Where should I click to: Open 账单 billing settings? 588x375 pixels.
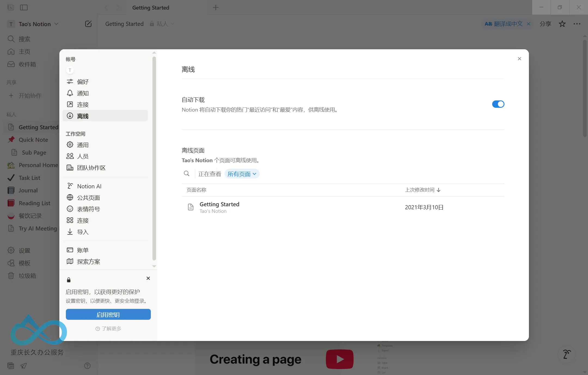point(105,250)
